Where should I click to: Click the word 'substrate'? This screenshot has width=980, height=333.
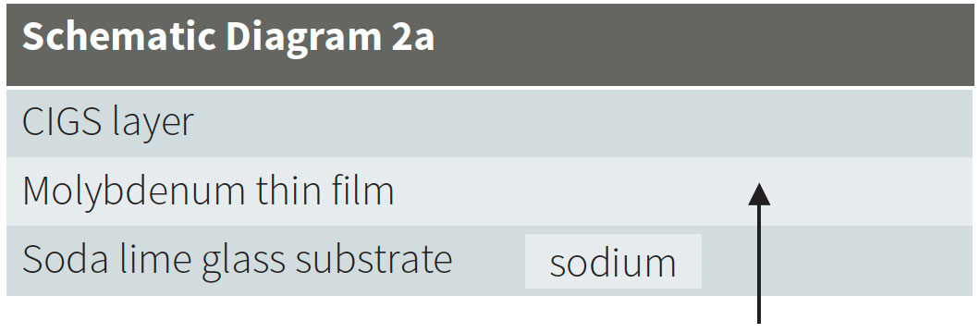pyautogui.click(x=374, y=259)
